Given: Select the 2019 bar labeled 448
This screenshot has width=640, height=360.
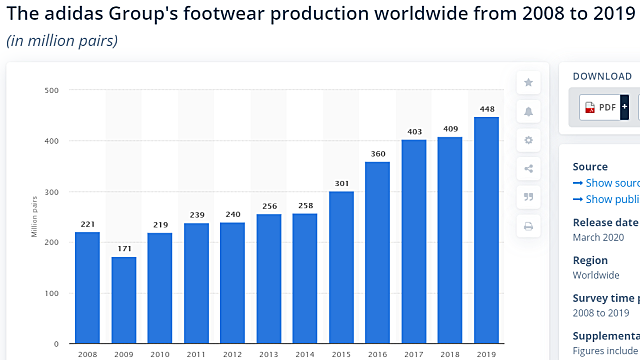Looking at the screenshot, I should (487, 230).
